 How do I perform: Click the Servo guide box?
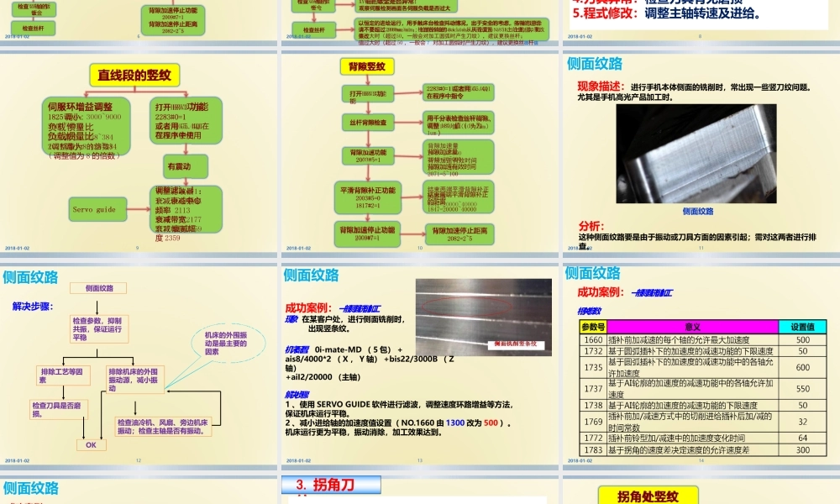[x=97, y=209]
